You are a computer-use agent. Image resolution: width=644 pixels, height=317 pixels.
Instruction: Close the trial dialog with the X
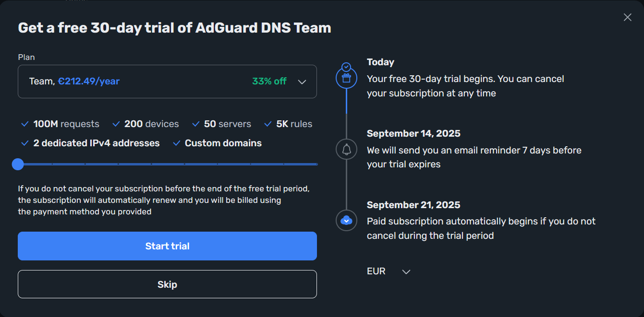[627, 17]
